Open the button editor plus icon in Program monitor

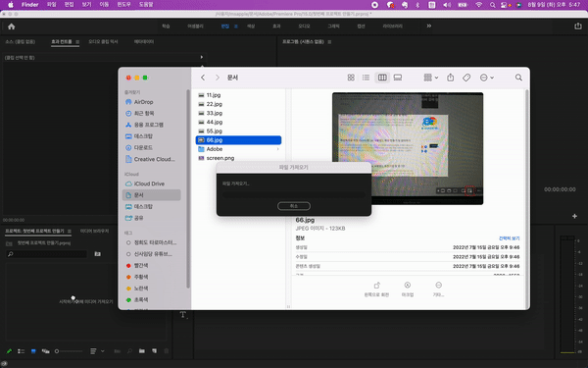click(x=574, y=216)
